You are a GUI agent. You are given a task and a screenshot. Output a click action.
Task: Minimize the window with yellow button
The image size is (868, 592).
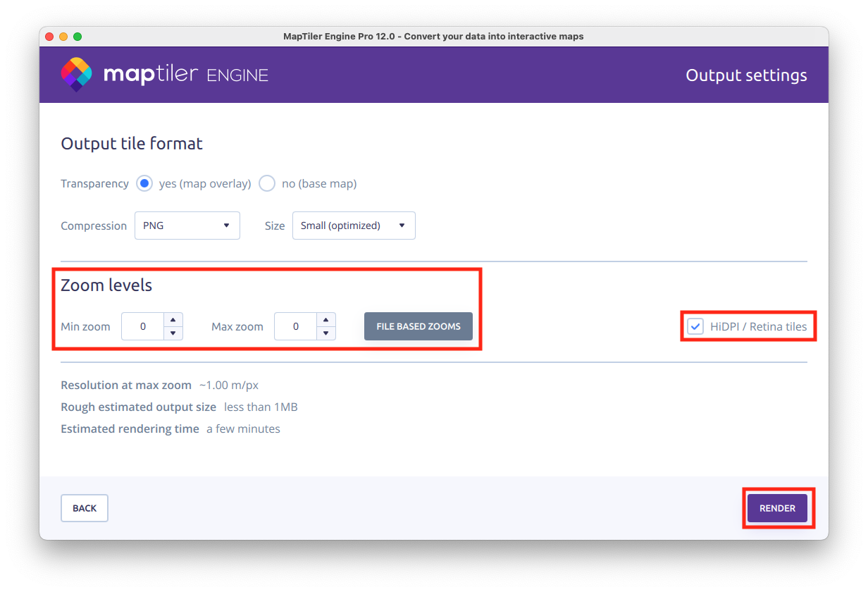[x=63, y=37]
